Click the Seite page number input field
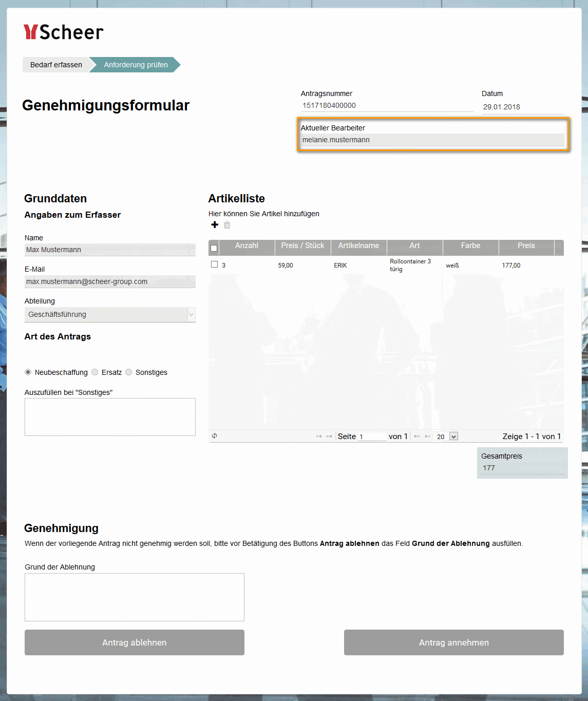 (373, 436)
